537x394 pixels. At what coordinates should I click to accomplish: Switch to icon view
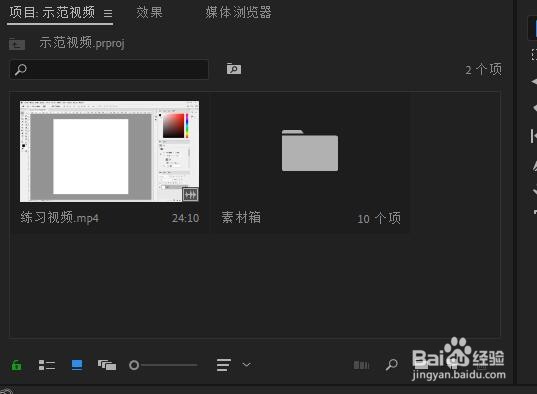coord(77,365)
